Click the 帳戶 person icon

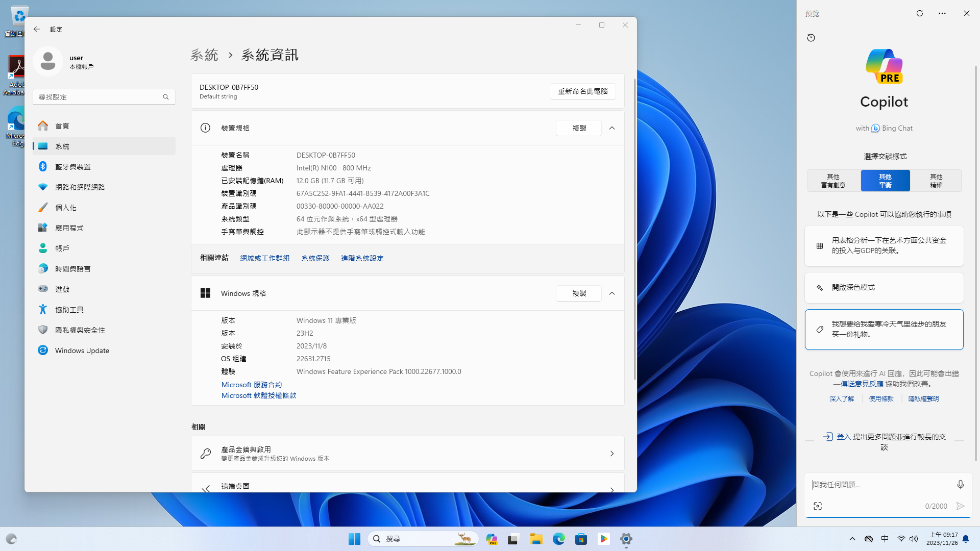(43, 248)
